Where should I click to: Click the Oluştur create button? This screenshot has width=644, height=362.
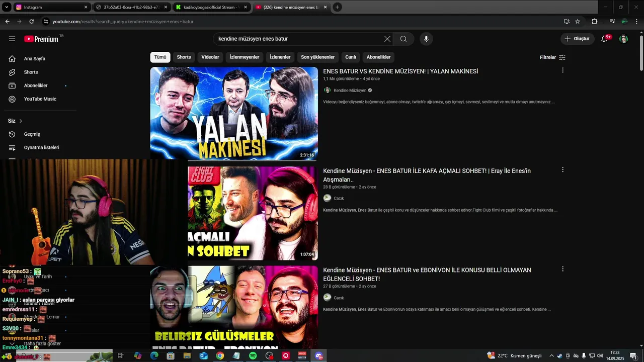tap(578, 39)
